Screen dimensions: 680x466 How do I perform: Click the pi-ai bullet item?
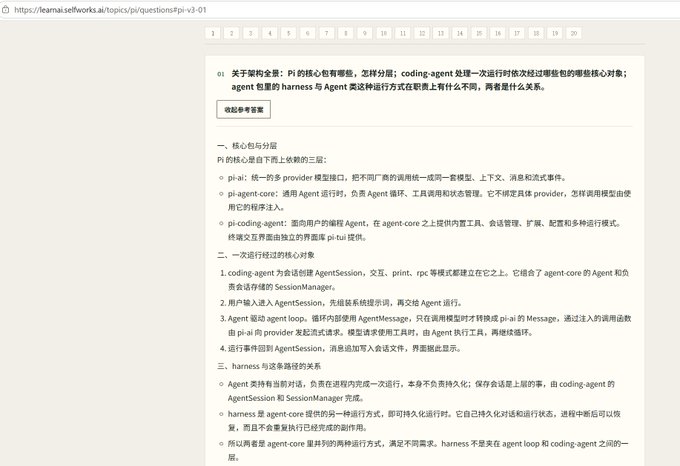[x=397, y=178]
